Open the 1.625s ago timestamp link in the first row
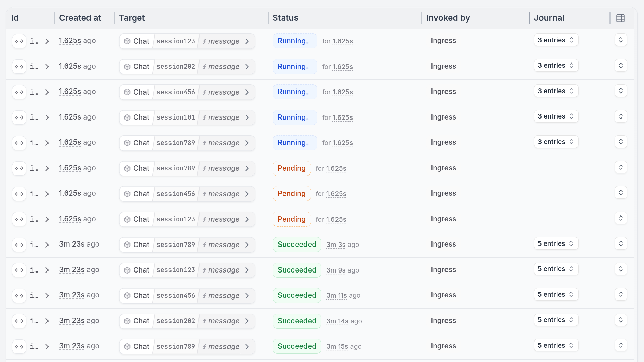Image resolution: width=644 pixels, height=362 pixels. [x=70, y=40]
